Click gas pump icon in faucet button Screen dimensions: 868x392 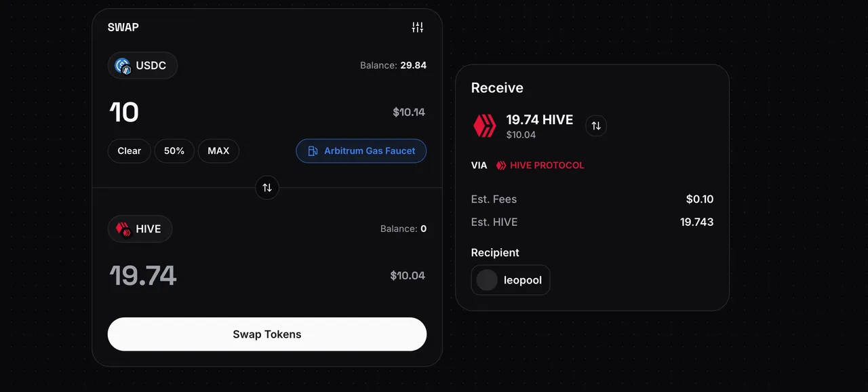(313, 151)
